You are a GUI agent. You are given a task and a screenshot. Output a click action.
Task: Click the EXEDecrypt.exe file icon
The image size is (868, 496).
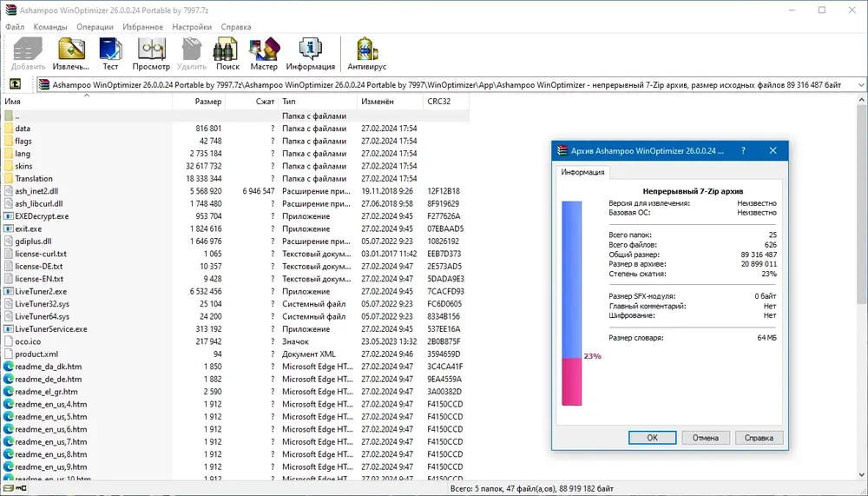click(x=9, y=216)
